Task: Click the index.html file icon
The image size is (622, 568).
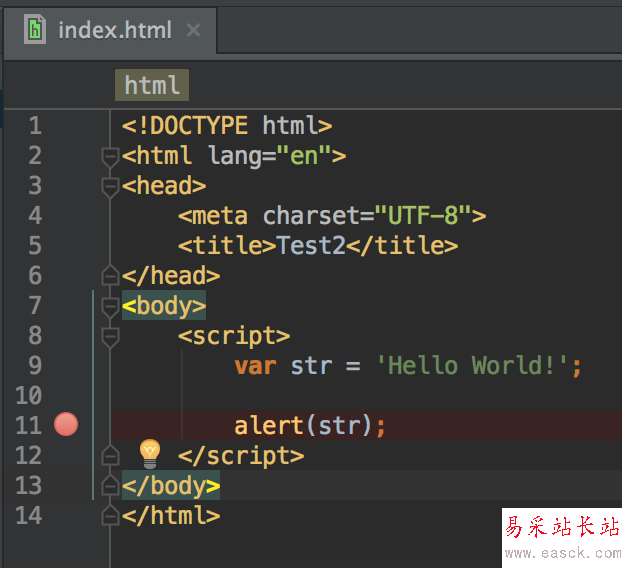Action: coord(36,30)
